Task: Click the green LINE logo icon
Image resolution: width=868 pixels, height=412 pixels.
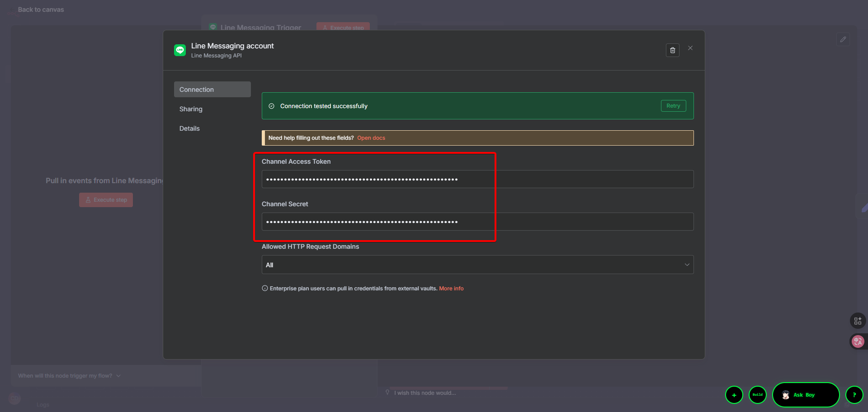Action: coord(180,50)
